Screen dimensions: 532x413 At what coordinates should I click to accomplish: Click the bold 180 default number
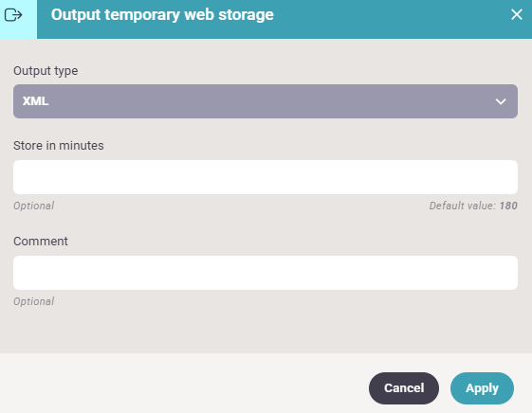pos(508,206)
